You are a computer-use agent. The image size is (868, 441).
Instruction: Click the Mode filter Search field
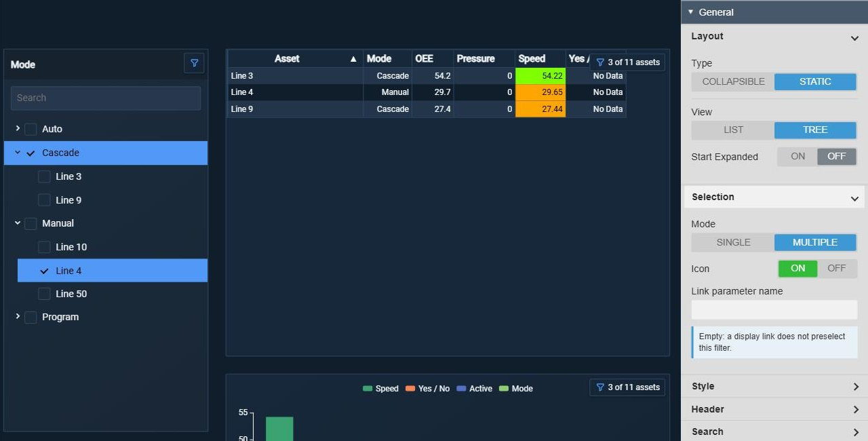click(106, 98)
